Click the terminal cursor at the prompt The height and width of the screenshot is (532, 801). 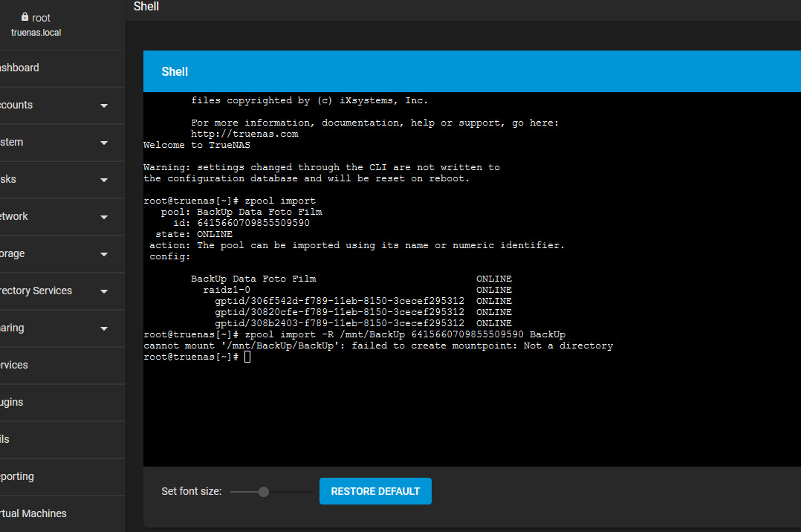pos(247,357)
